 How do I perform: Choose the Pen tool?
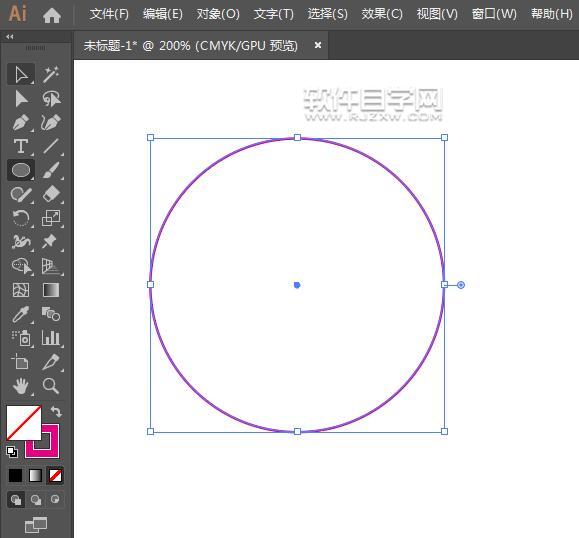[21, 123]
